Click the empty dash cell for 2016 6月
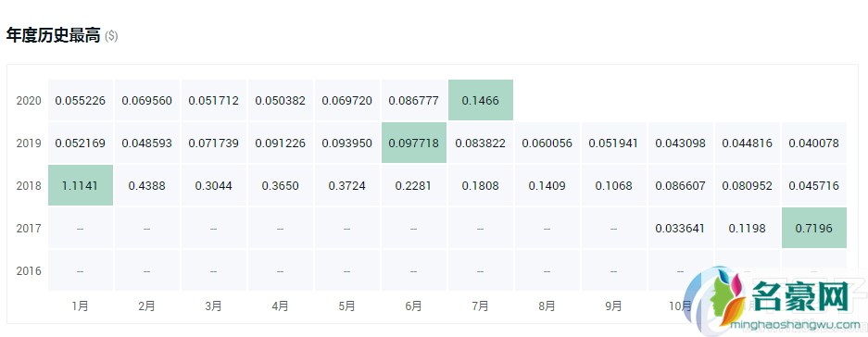 pos(413,270)
